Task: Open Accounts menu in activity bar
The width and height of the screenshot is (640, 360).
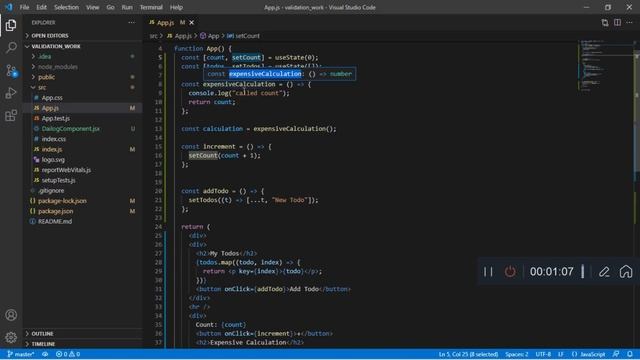Action: pyautogui.click(x=11, y=315)
